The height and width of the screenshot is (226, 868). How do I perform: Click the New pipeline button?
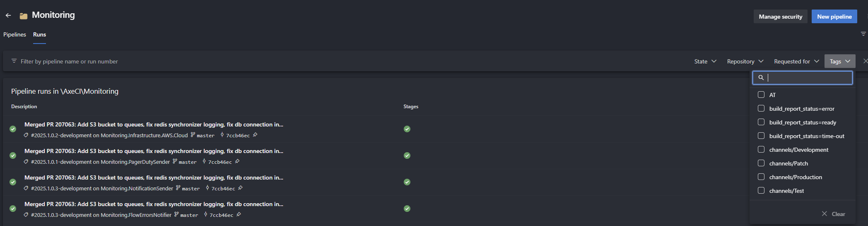pyautogui.click(x=834, y=17)
